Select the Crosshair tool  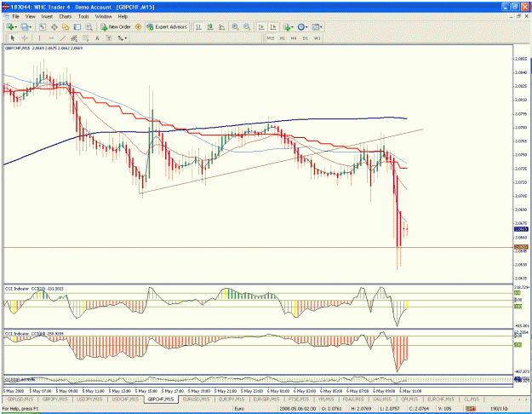[x=25, y=38]
